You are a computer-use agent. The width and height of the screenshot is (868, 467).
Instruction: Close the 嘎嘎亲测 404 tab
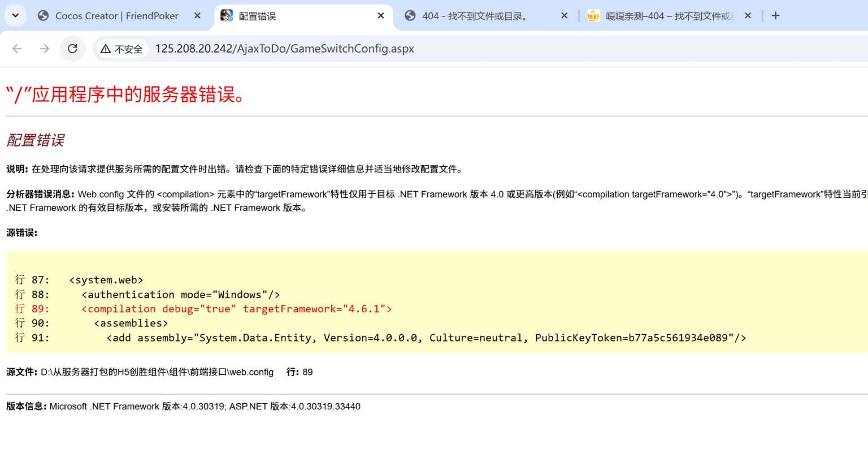[748, 16]
